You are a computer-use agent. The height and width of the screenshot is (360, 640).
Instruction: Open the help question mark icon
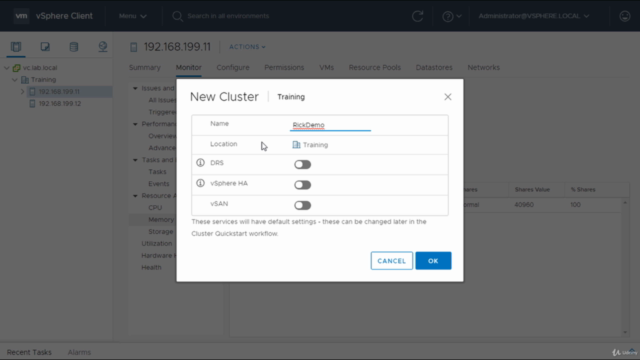pyautogui.click(x=448, y=16)
